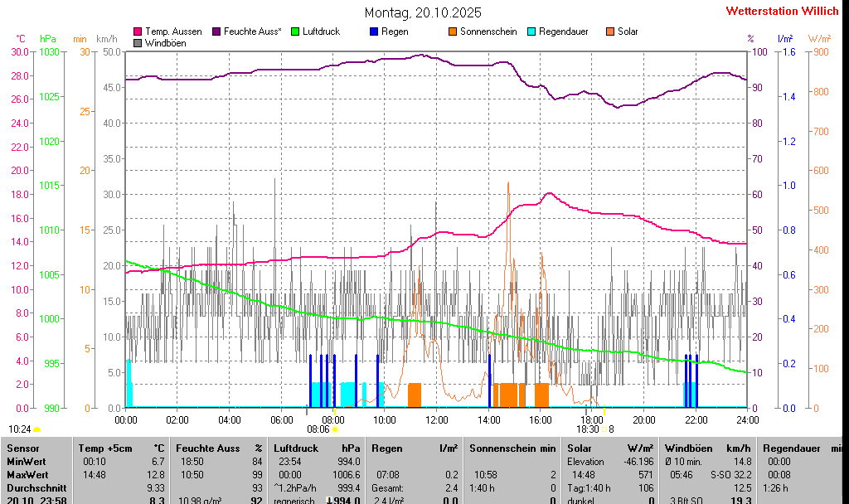The height and width of the screenshot is (504, 849).
Task: Click the green Luftdruck legend swatch
Action: (x=295, y=31)
